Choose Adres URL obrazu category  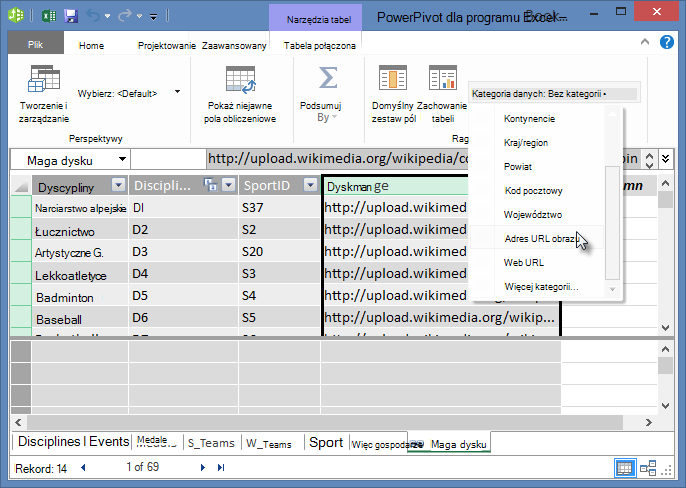536,239
